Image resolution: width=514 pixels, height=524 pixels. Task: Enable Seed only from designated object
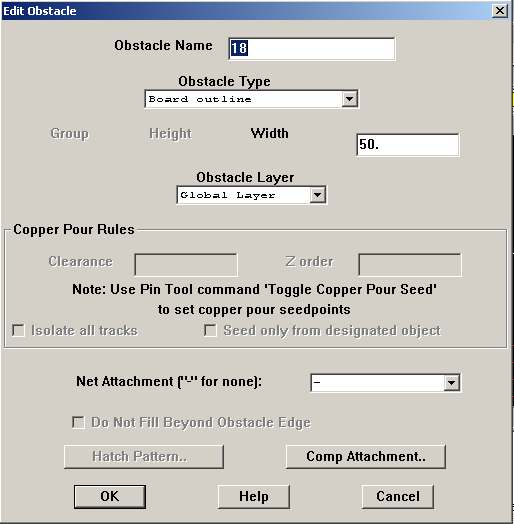(210, 331)
